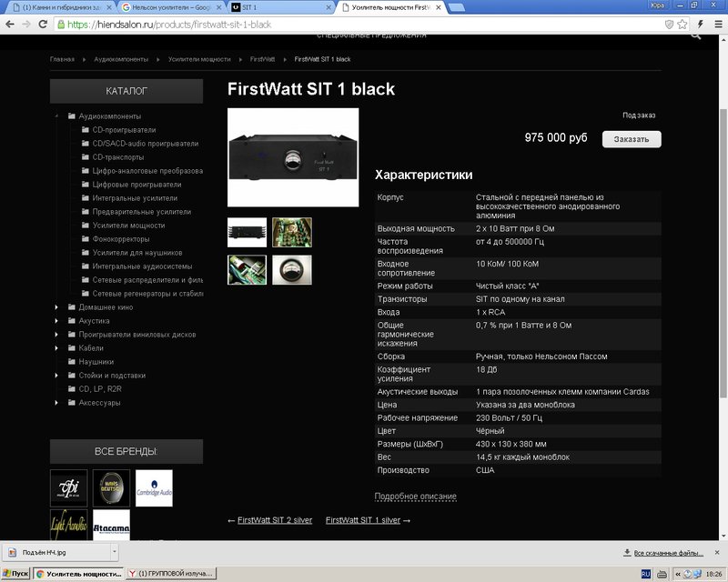
Task: Open the VPI brand logo
Action: (x=69, y=487)
